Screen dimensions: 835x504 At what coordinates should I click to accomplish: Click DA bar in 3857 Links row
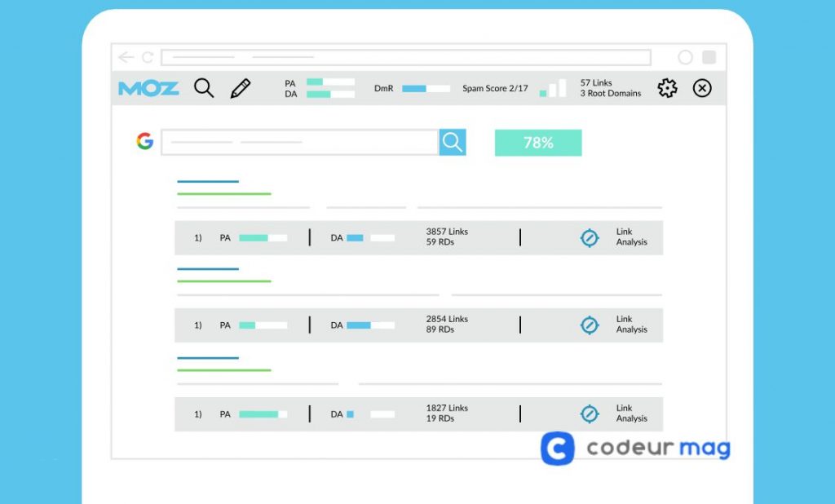pos(371,237)
